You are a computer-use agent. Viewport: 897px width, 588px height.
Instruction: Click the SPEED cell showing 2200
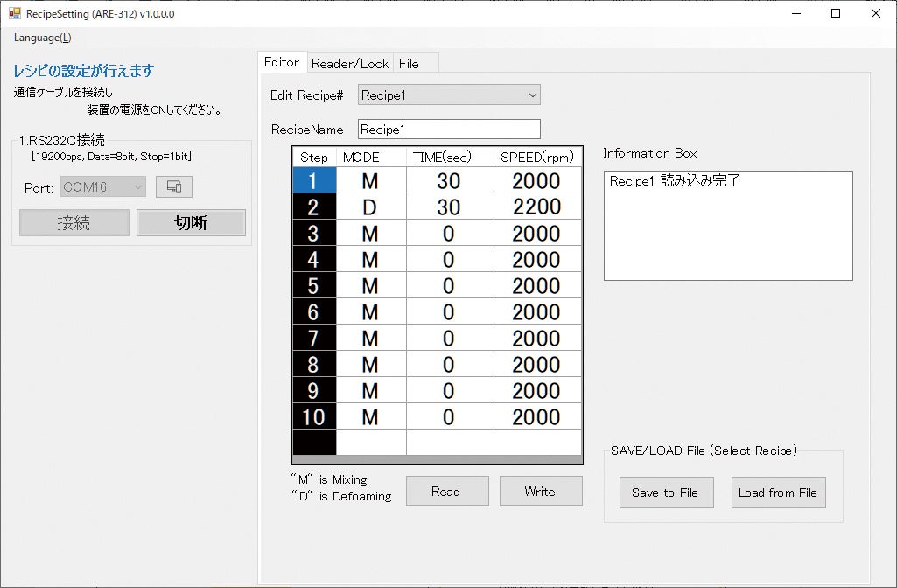click(536, 206)
